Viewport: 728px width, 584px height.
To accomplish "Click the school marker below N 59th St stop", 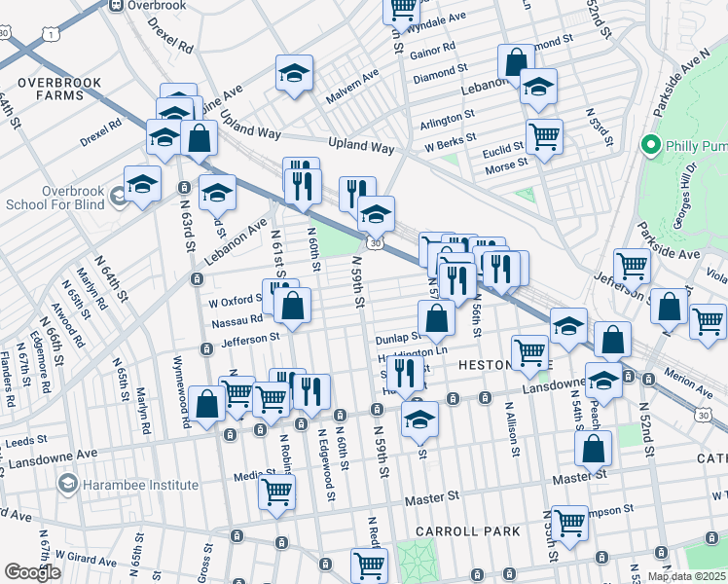I will tap(419, 420).
